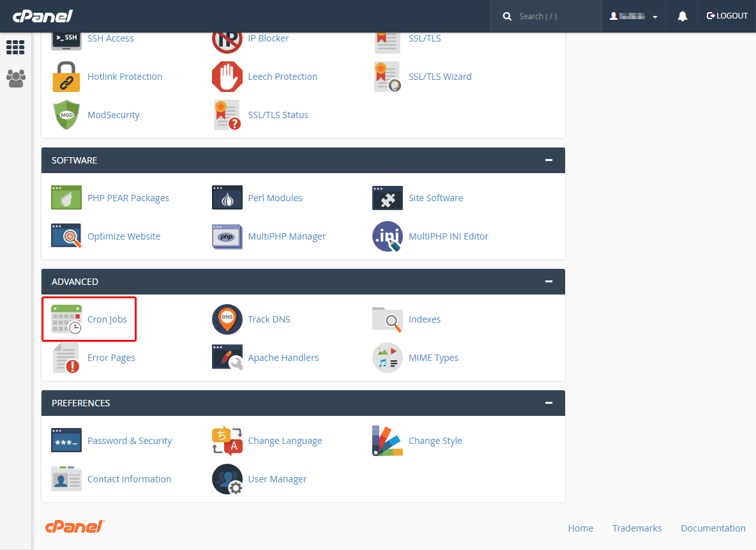Click the Perl Modules onion icon
The width and height of the screenshot is (756, 550).
pos(227,198)
